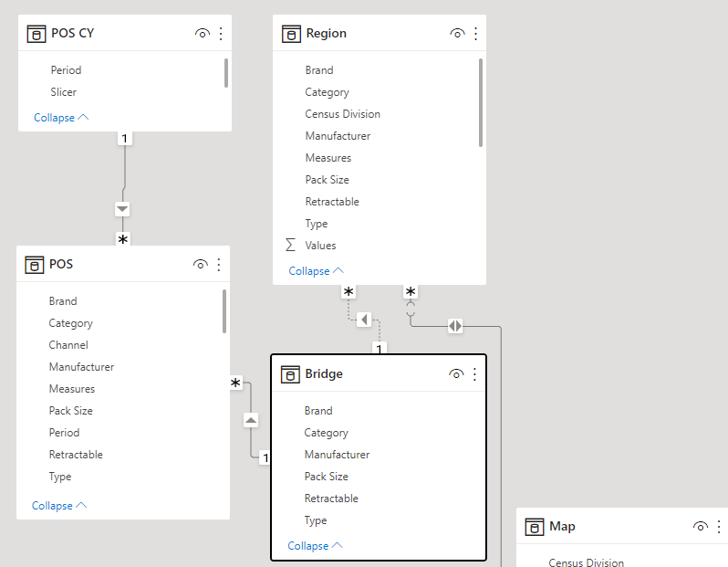
Task: Select bidirectional filter arrow on Region-Map relationship
Action: click(455, 326)
